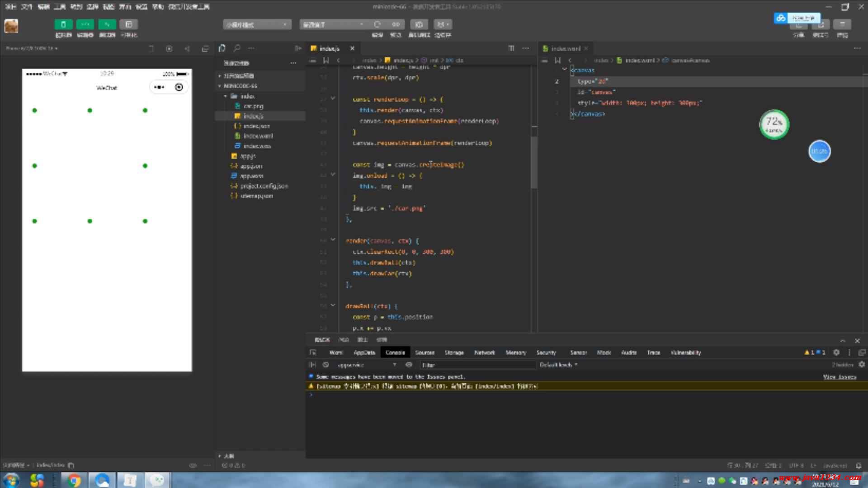Open the mini program mode dropdown
Screen dimensions: 868x488
point(257,24)
